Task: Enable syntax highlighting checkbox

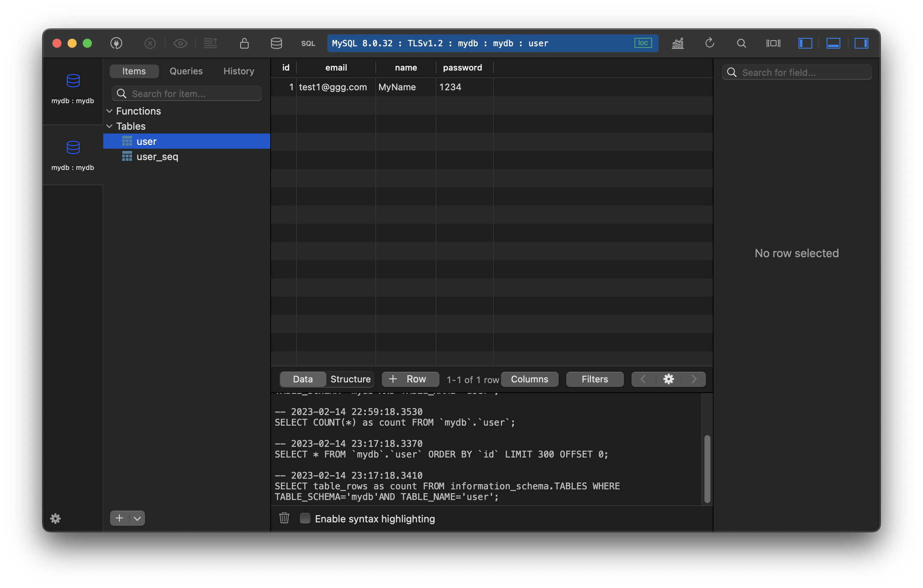Action: (x=305, y=518)
